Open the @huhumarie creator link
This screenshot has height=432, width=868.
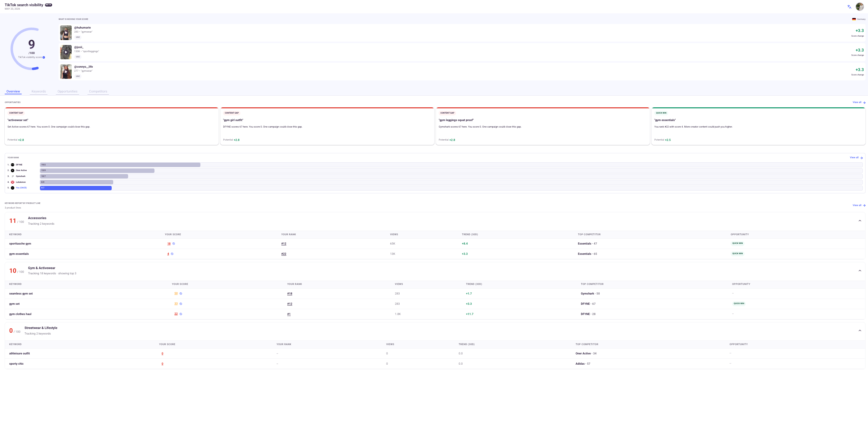83,28
